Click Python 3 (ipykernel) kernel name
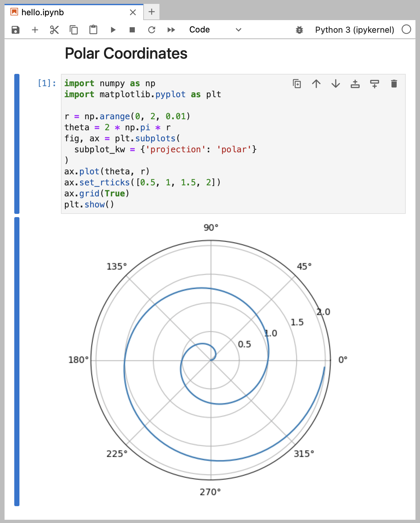420x523 pixels. 355,30
